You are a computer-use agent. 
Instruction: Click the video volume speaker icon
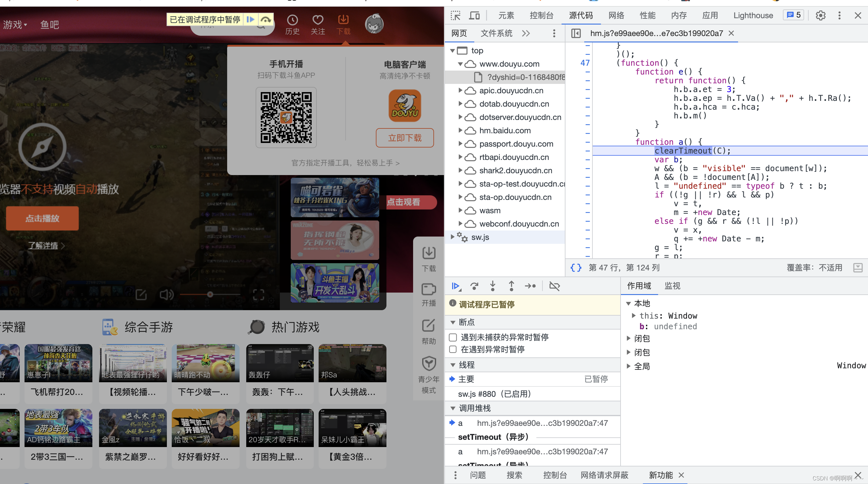coord(167,295)
